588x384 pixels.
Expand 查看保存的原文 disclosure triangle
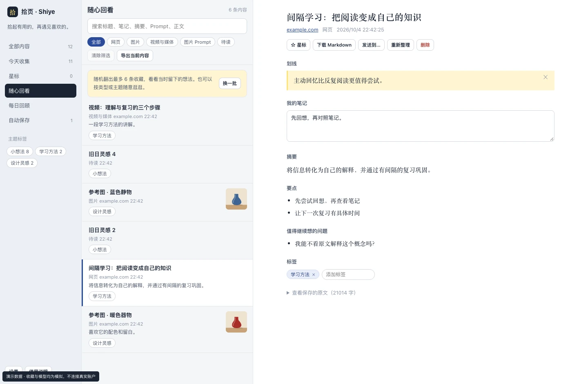click(288, 293)
